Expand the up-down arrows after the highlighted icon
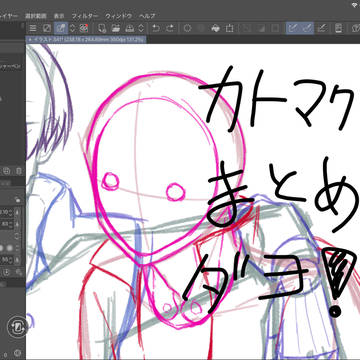The width and height of the screenshot is (360, 360). [x=72, y=28]
